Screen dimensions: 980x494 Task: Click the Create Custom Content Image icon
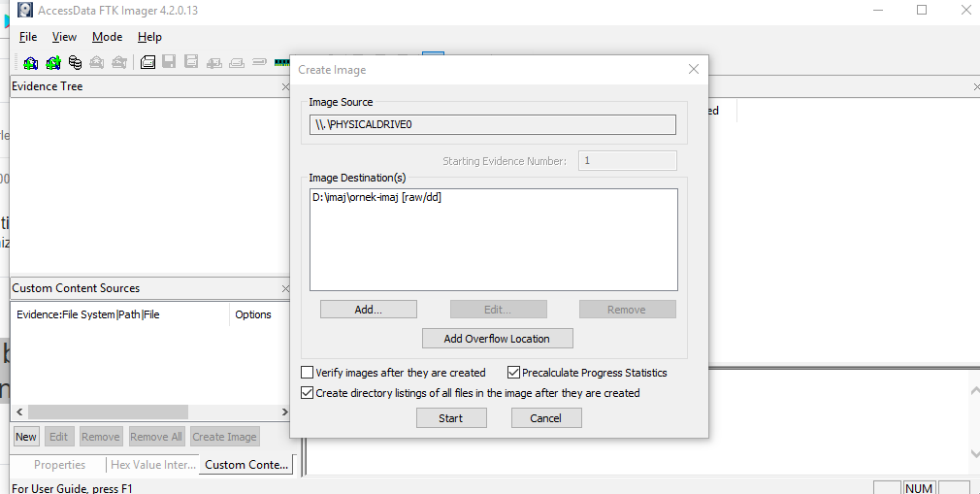pos(236,62)
